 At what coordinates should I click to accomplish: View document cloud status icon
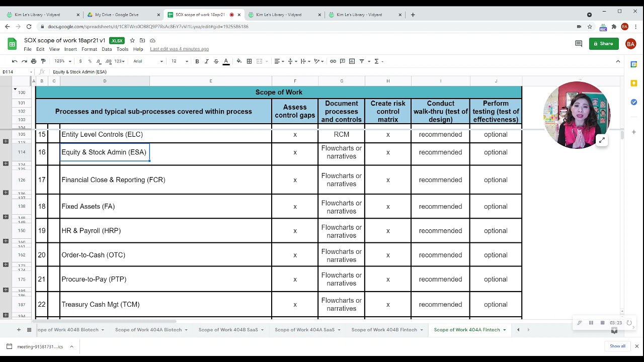152,40
